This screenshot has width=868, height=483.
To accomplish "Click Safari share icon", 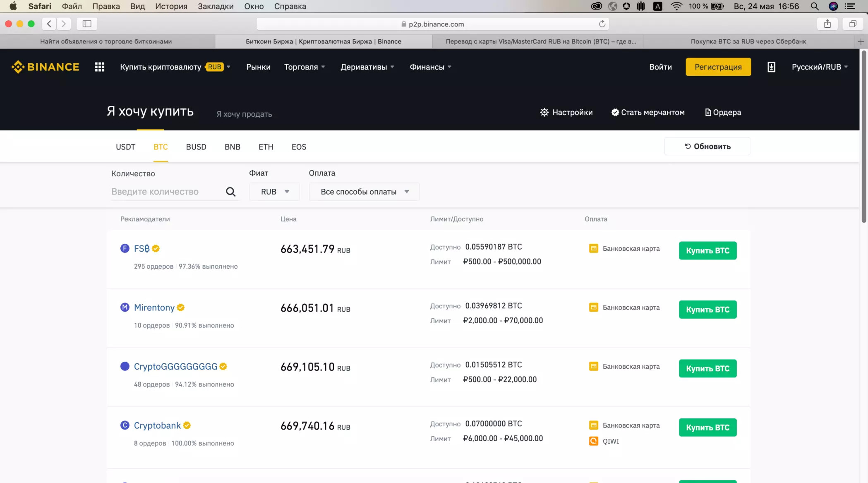I will [x=827, y=24].
